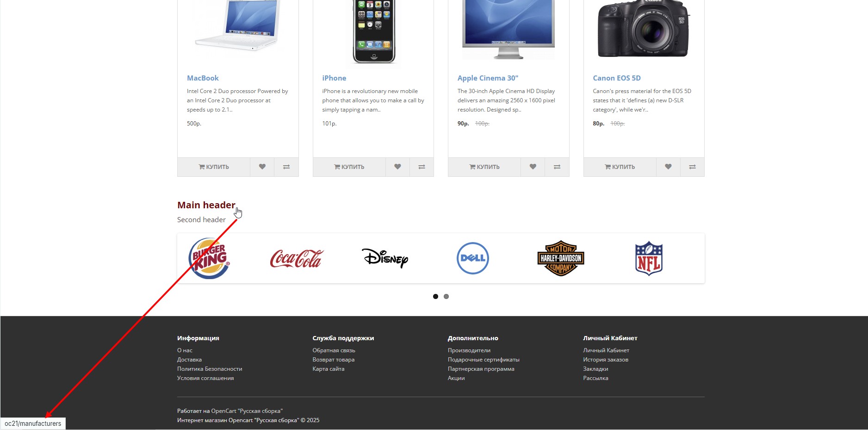Open the Dell brand logo
Screen dimensions: 868x430
pos(473,258)
